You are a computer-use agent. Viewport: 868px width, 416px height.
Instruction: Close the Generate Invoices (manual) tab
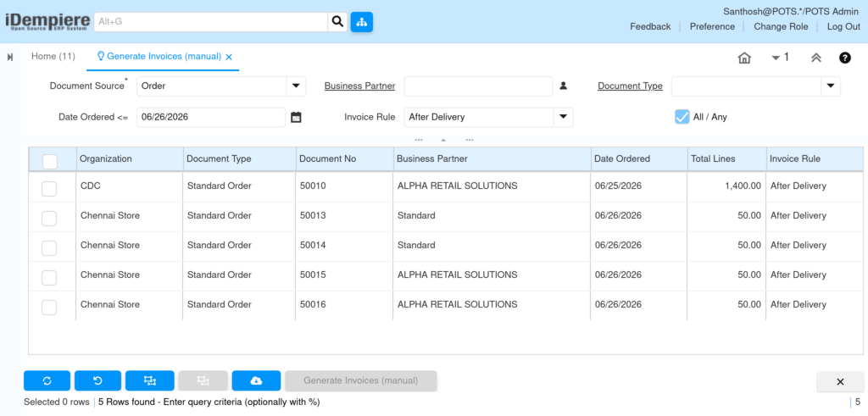point(229,57)
